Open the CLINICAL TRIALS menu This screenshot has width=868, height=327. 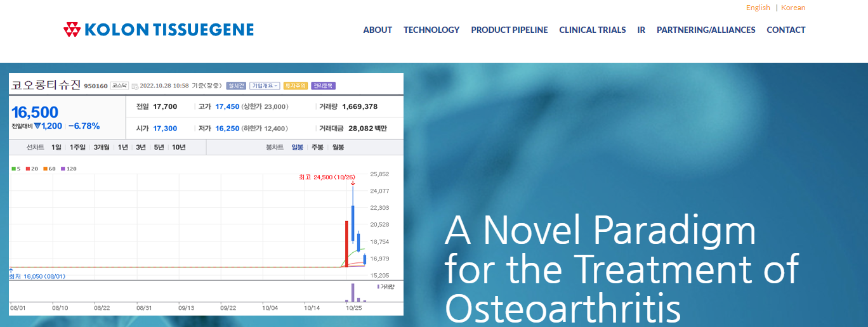pos(593,30)
